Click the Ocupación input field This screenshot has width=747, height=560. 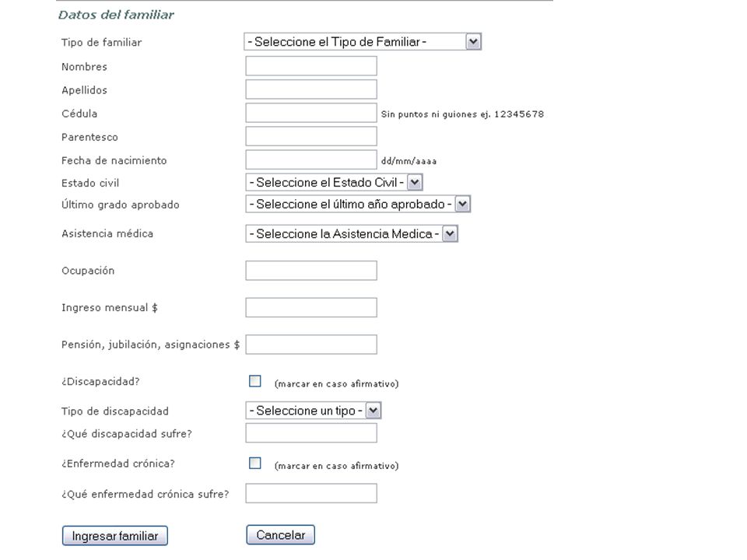point(311,271)
